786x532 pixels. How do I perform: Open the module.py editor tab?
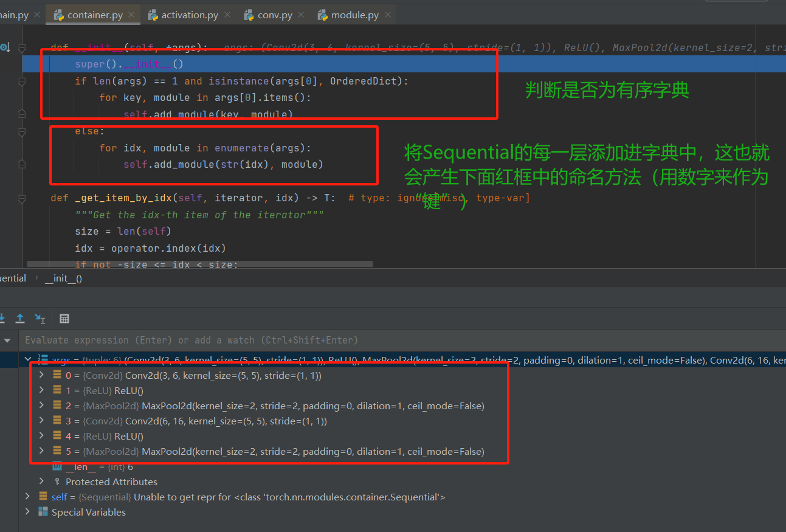tap(354, 15)
